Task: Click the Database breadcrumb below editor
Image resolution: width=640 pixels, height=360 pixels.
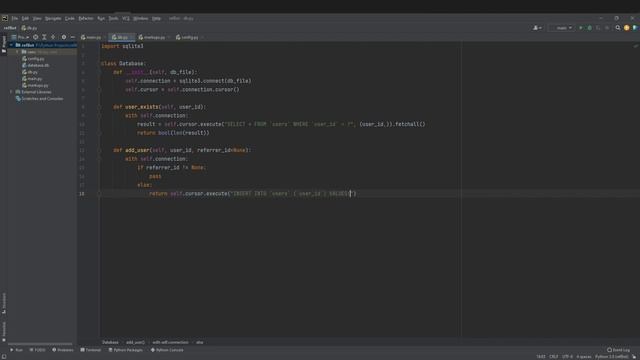Action: click(x=110, y=342)
